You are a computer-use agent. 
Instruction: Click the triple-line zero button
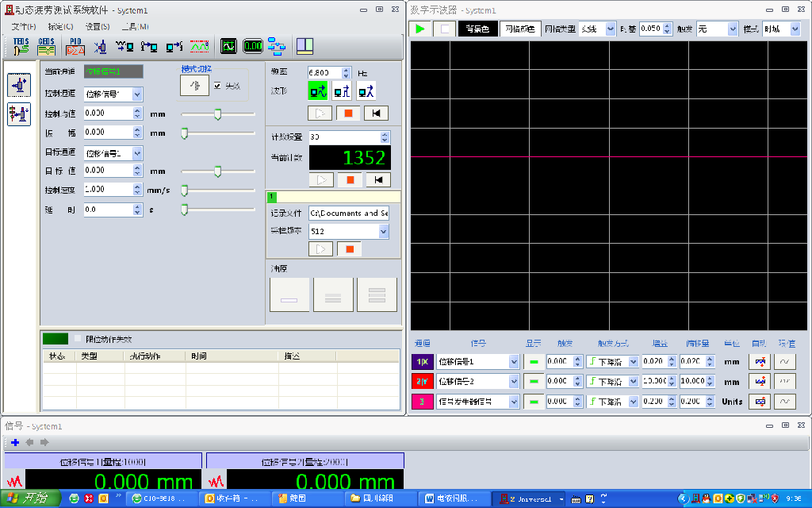(x=377, y=294)
